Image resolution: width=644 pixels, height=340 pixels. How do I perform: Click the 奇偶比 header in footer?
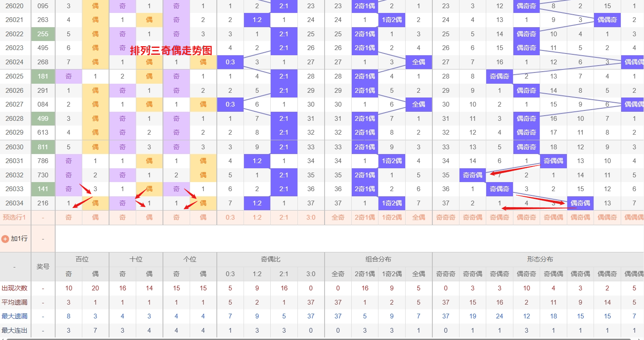pyautogui.click(x=270, y=259)
